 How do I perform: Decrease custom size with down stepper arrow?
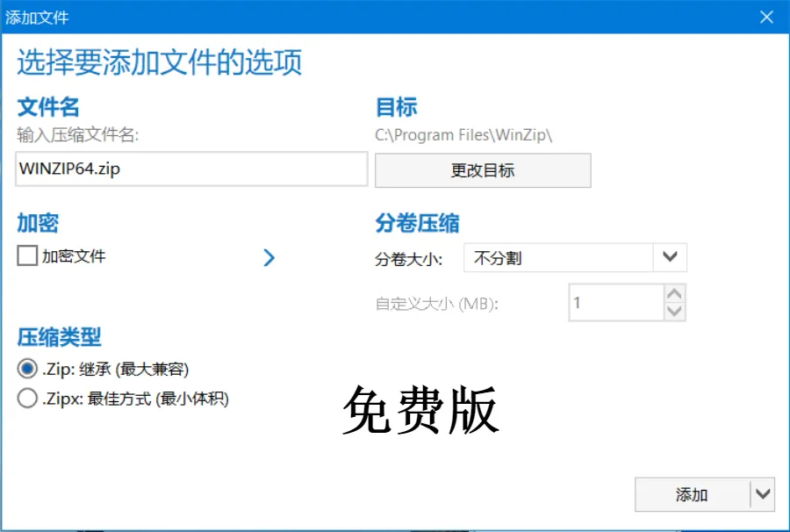[675, 312]
